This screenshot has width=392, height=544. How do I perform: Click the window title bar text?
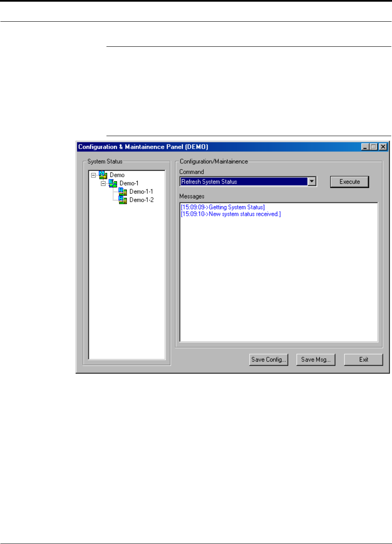coord(143,147)
